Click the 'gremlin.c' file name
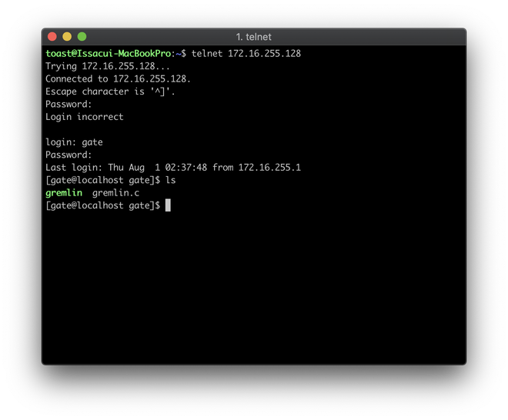 click(115, 192)
